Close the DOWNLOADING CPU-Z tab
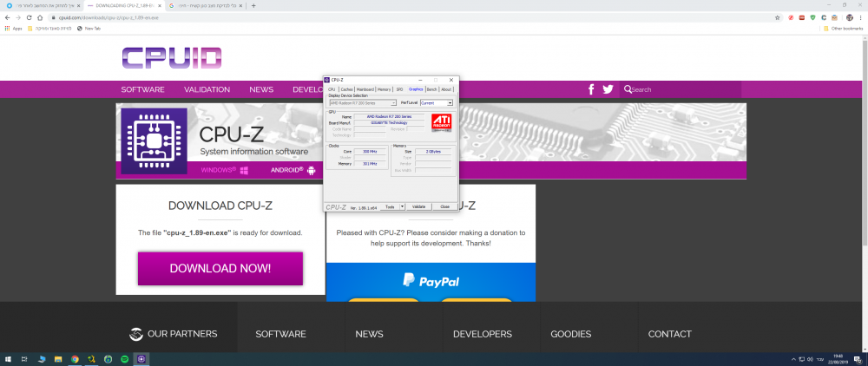Image resolution: width=868 pixels, height=366 pixels. (x=159, y=5)
